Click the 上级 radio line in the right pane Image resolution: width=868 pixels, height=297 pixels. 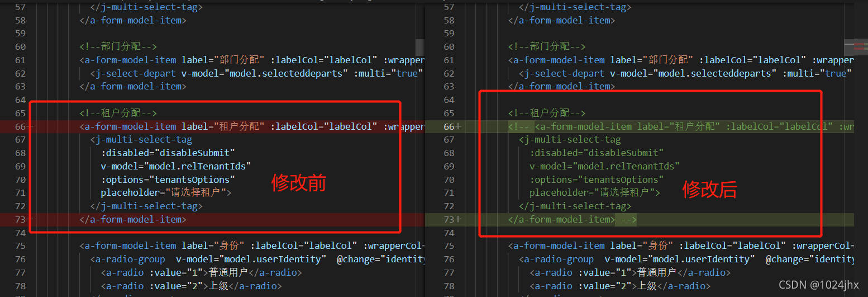[620, 286]
